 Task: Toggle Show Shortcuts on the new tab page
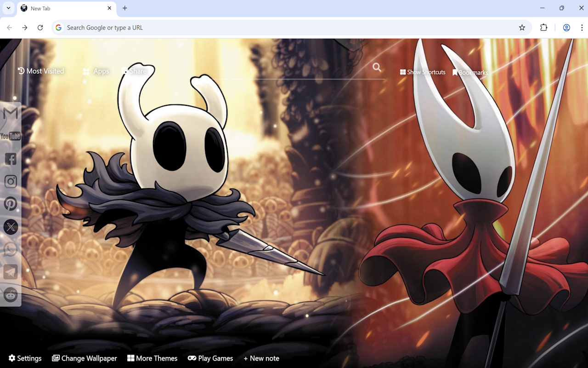(422, 72)
